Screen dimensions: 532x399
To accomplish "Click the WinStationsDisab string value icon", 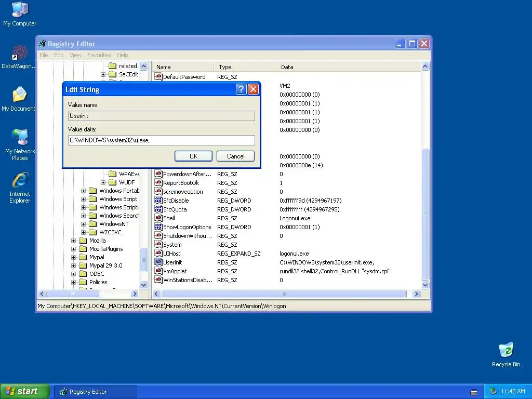I will (158, 280).
